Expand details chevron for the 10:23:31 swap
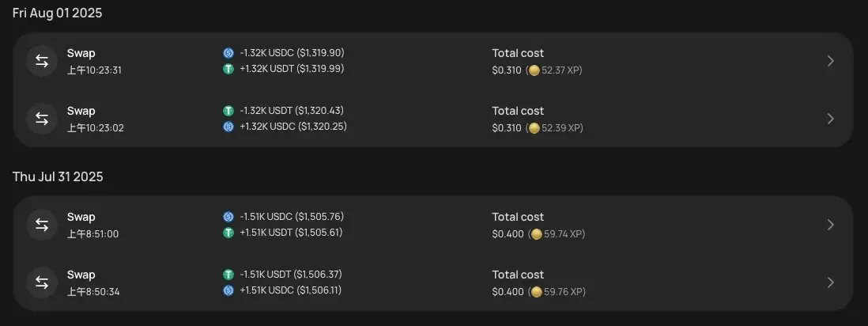Screen dimensions: 868x326 [830, 61]
